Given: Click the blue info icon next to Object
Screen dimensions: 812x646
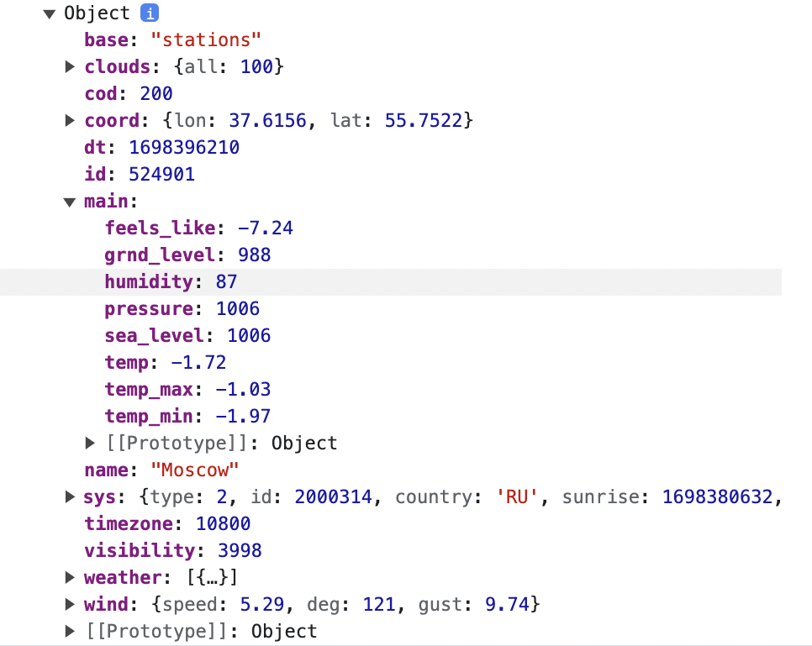Looking at the screenshot, I should [148, 13].
